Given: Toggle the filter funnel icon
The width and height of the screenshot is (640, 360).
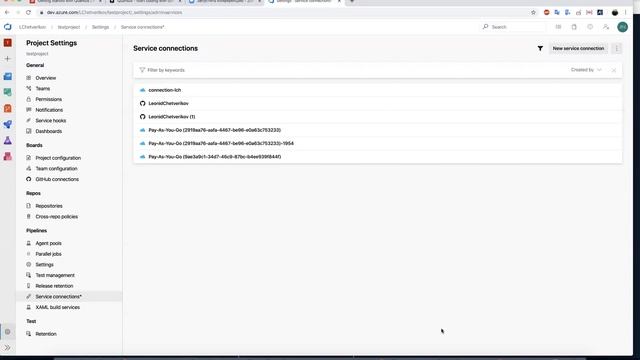Looking at the screenshot, I should point(540,48).
